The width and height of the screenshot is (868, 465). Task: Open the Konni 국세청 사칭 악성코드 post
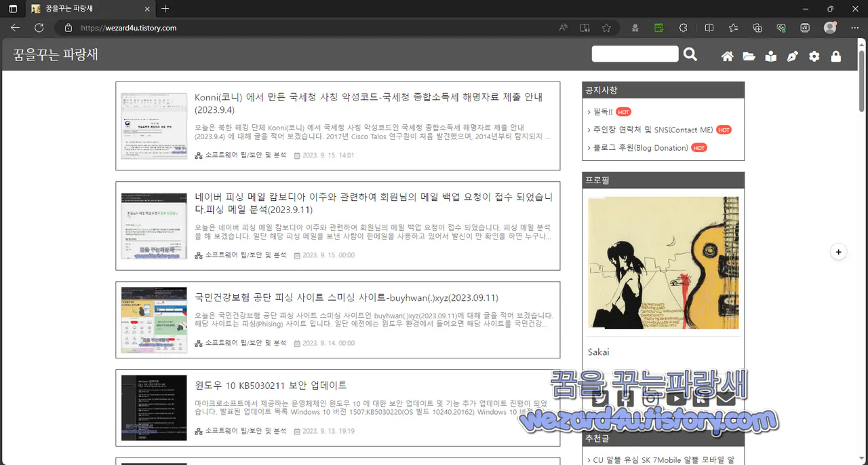(368, 103)
